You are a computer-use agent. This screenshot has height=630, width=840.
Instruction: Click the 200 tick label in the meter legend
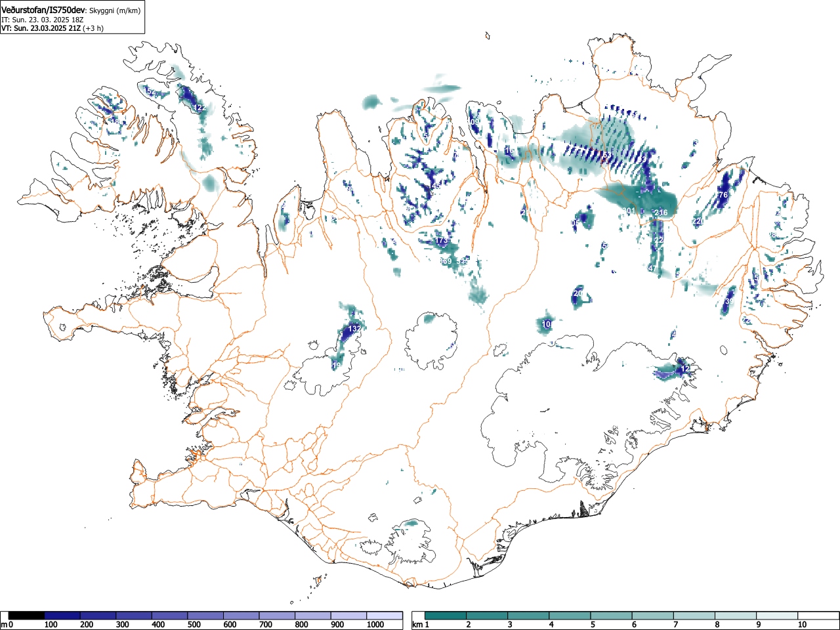click(87, 625)
